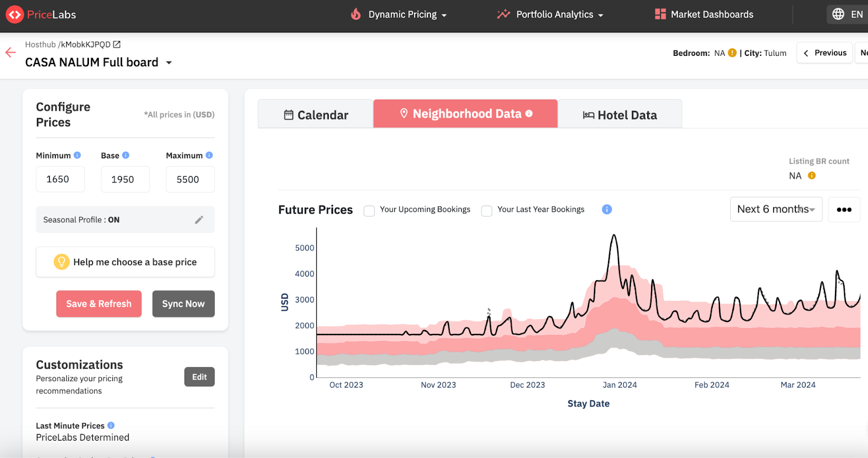
Task: Edit Seasonal Profile with pencil icon
Action: point(199,220)
